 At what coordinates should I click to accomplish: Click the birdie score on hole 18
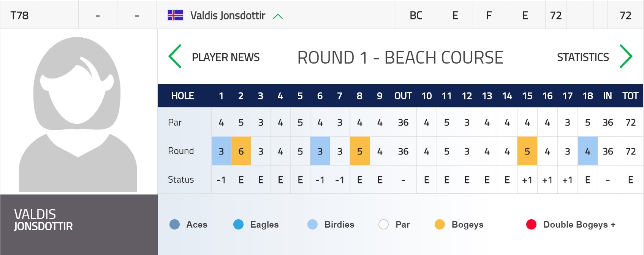pyautogui.click(x=588, y=151)
